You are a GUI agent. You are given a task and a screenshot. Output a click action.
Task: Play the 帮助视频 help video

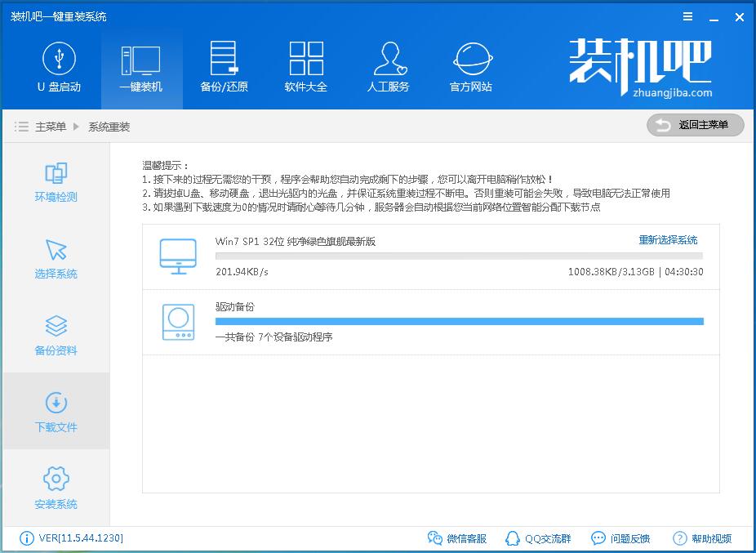[x=704, y=538]
